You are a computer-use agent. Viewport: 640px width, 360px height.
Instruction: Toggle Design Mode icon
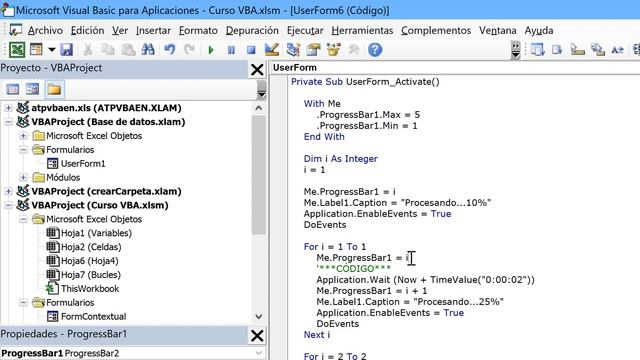click(x=272, y=50)
